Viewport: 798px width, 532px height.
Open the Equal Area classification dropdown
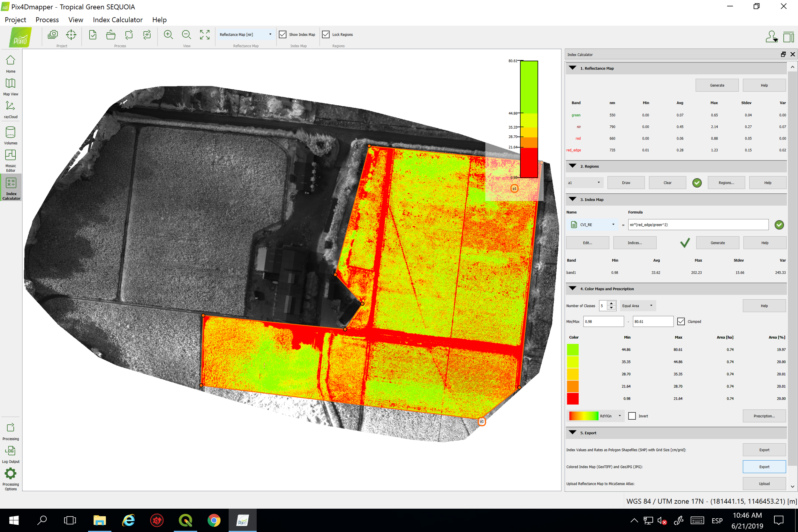tap(637, 306)
